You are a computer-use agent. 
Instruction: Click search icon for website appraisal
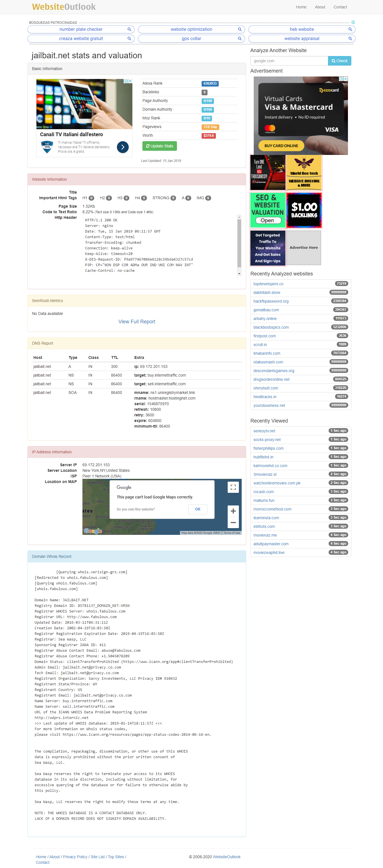pos(350,38)
